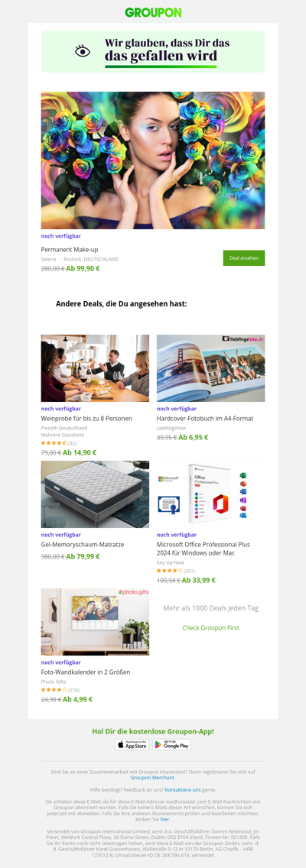This screenshot has height=868, width=306.
Task: Open the Hardcover-Fotobuch product image
Action: pyautogui.click(x=210, y=368)
